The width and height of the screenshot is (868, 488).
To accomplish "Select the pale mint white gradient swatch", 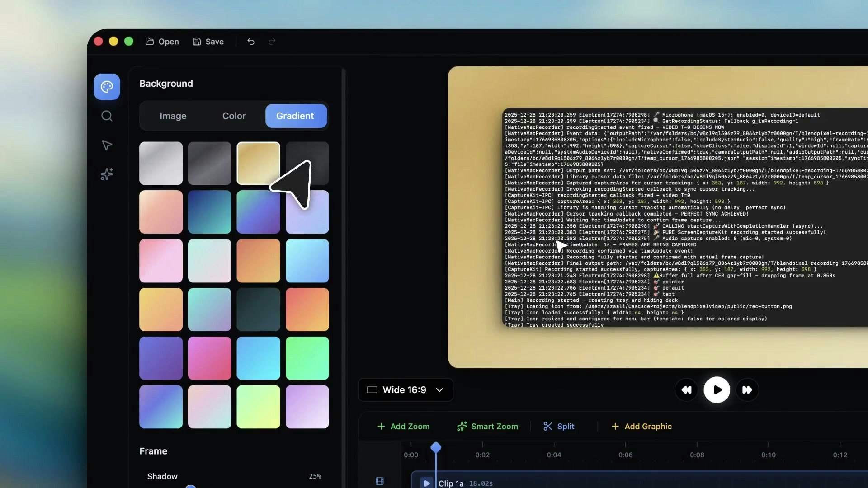I will click(x=210, y=261).
